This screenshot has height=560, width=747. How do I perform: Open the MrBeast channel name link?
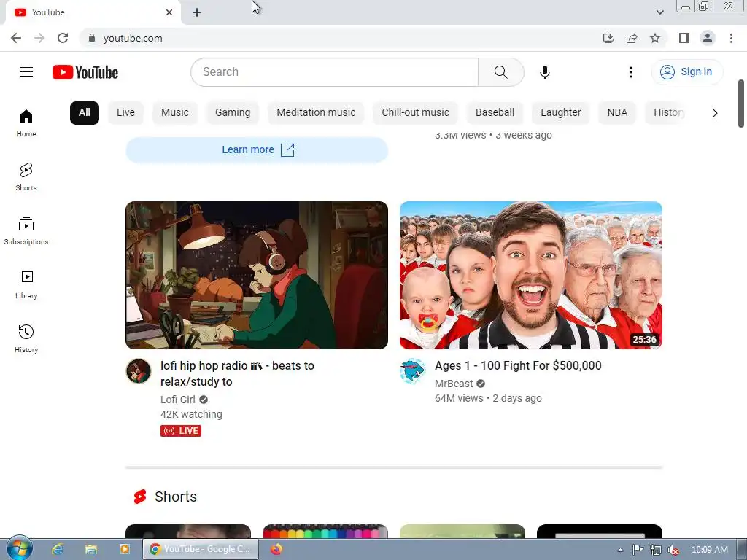454,384
